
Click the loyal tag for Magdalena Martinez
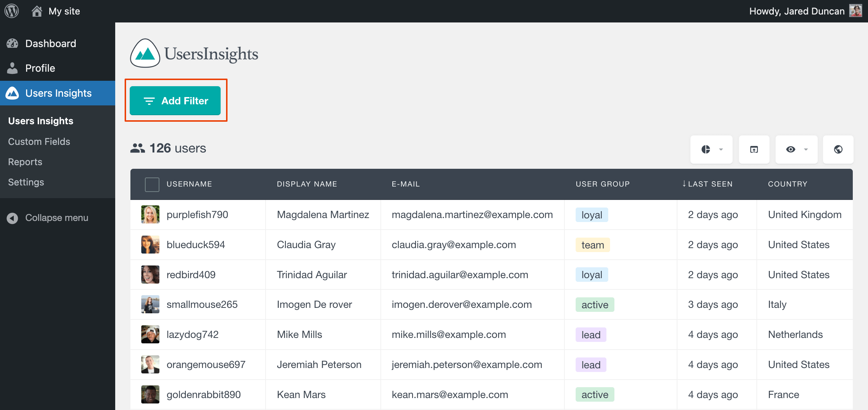click(x=592, y=215)
